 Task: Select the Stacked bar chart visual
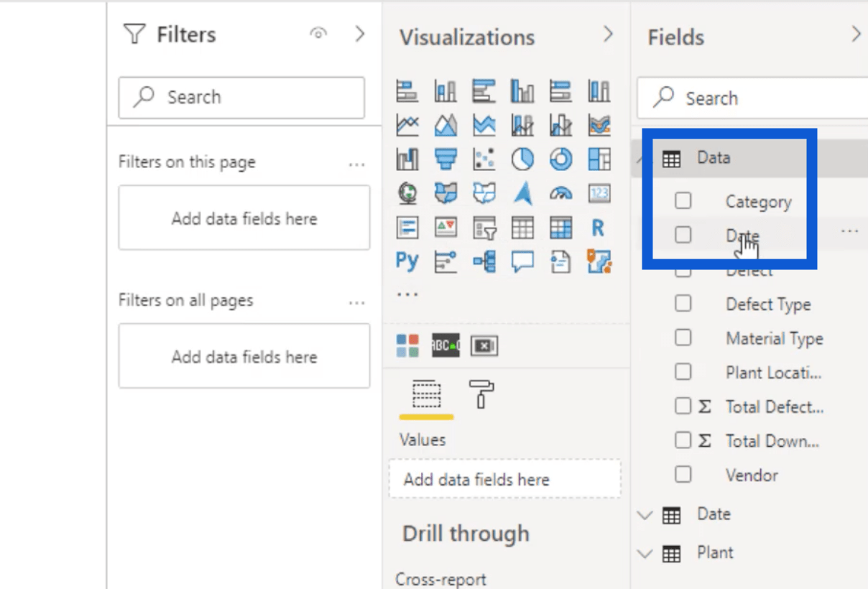407,91
